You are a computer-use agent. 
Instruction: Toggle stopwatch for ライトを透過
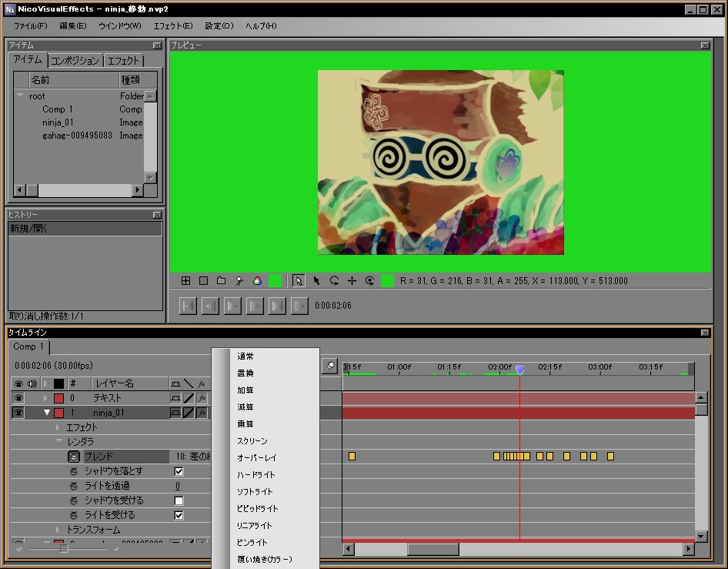point(74,486)
